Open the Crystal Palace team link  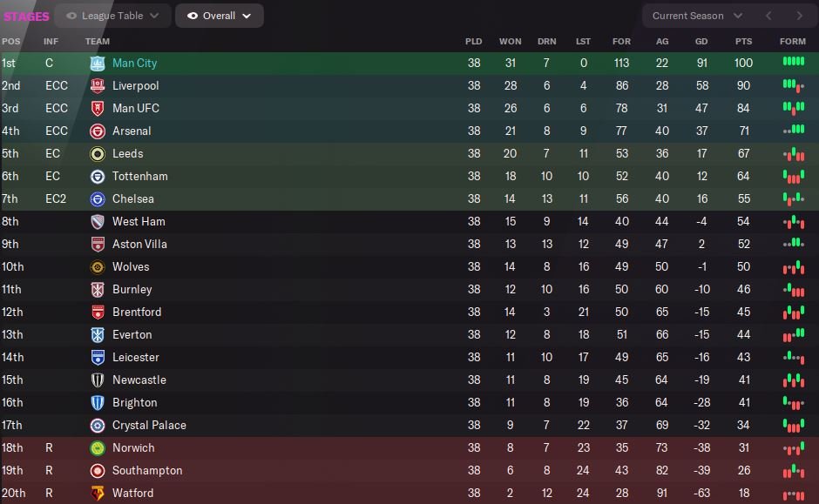(149, 426)
